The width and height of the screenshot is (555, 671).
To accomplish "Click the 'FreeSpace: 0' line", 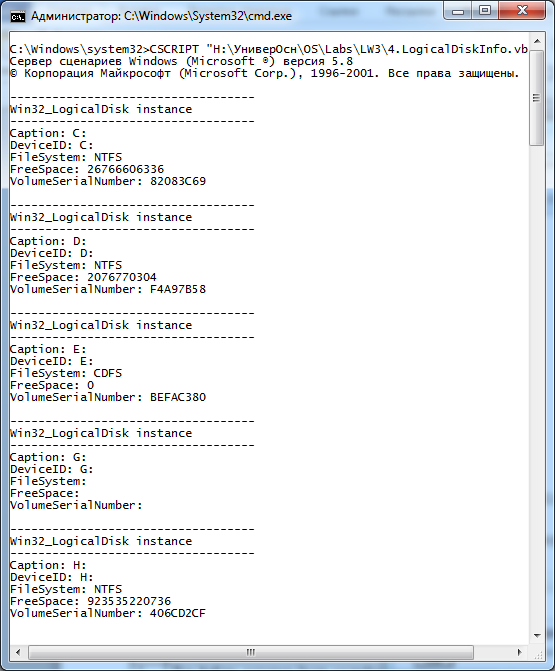I will 52,385.
